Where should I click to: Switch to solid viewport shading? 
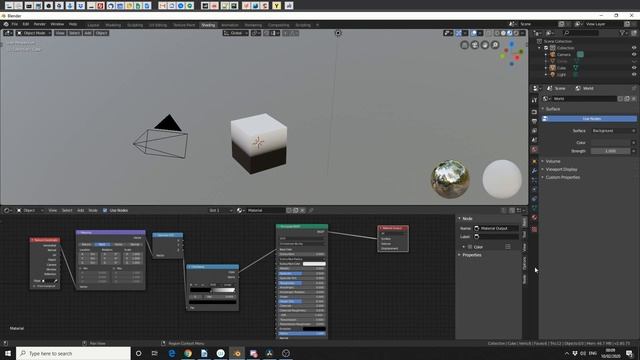(x=503, y=33)
